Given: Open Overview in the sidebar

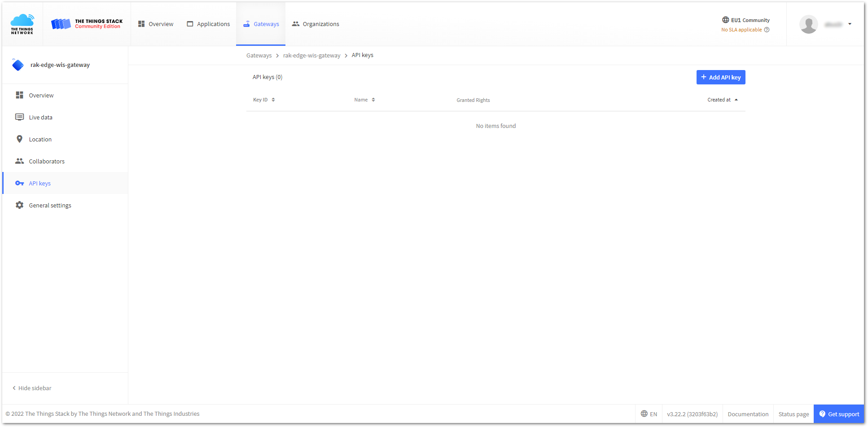Looking at the screenshot, I should click(x=65, y=95).
